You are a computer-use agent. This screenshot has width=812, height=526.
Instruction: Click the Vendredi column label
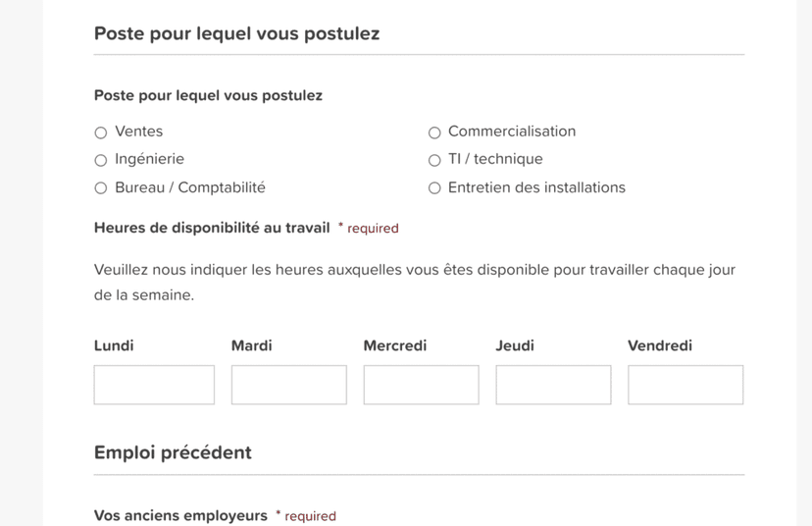pos(659,345)
